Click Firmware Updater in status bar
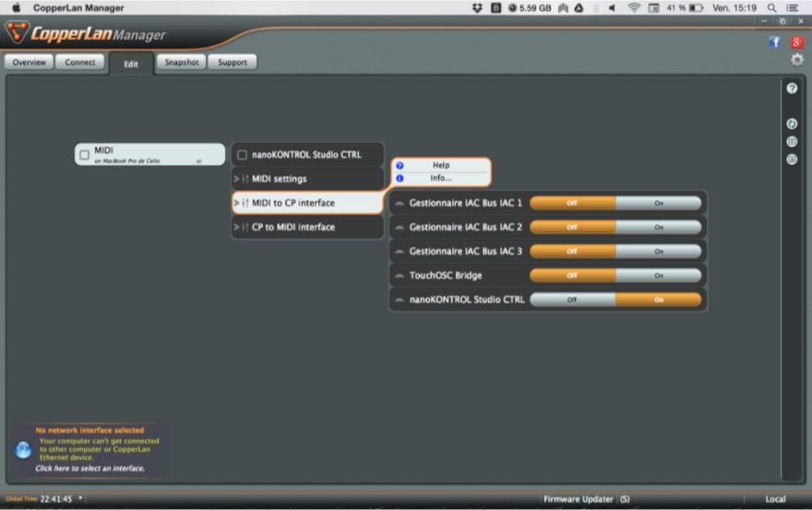 click(579, 499)
